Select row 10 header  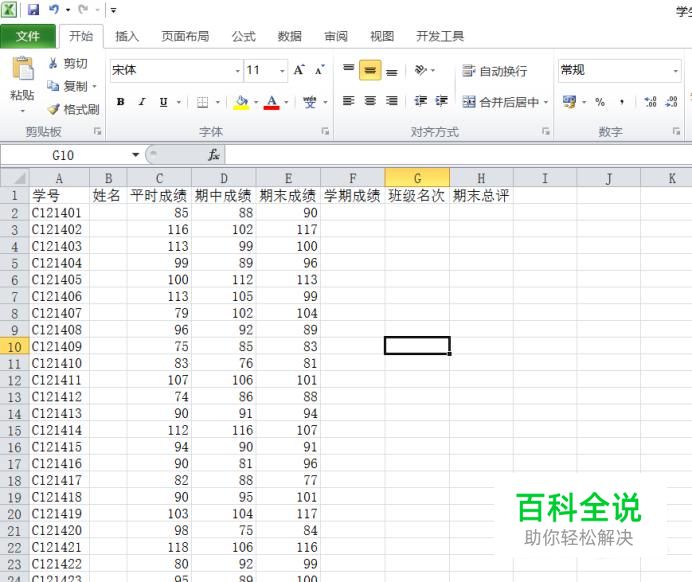tap(15, 347)
